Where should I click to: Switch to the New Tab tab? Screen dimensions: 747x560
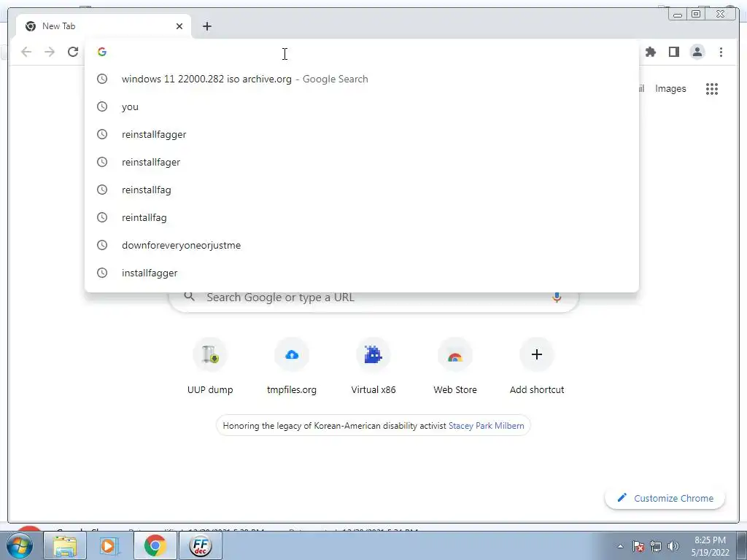point(104,26)
